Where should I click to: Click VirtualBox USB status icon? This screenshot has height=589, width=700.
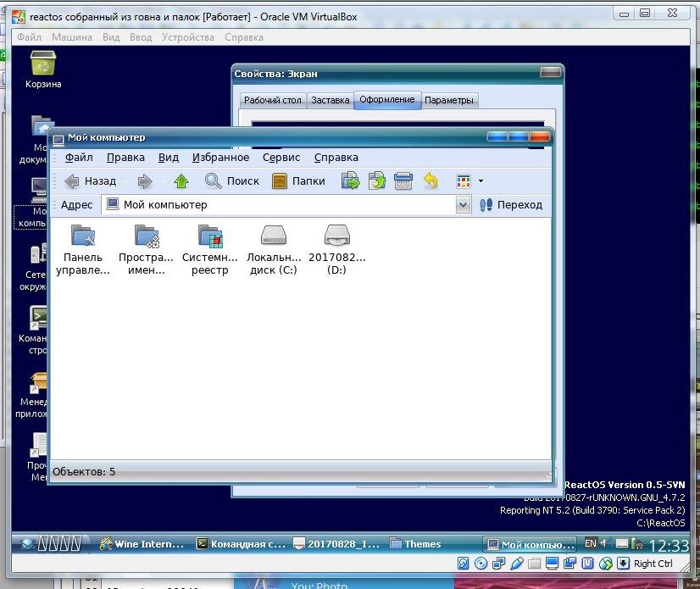click(x=516, y=564)
